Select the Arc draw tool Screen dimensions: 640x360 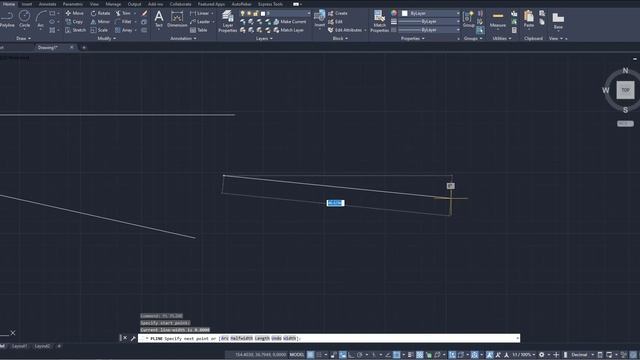coord(40,19)
